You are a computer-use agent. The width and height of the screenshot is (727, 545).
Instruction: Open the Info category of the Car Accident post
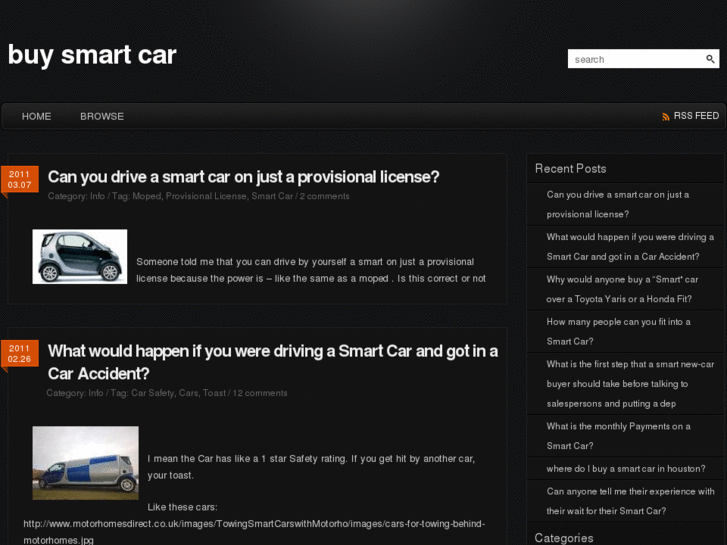click(x=96, y=393)
